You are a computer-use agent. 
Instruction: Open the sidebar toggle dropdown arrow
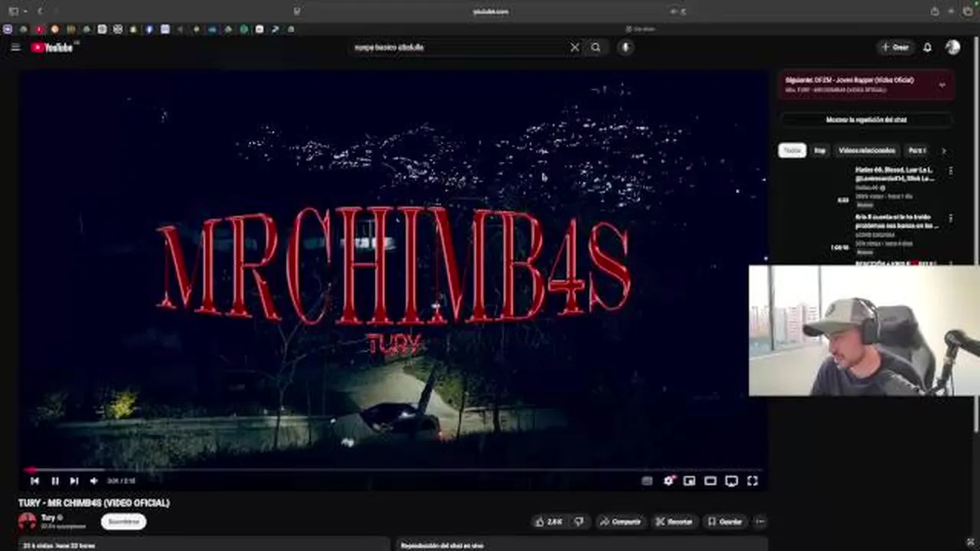25,11
